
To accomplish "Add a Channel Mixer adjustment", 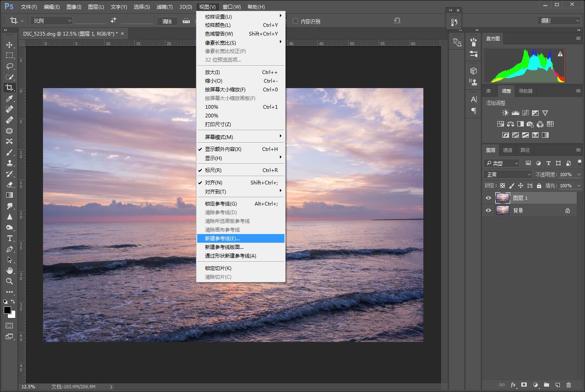I will pos(540,124).
